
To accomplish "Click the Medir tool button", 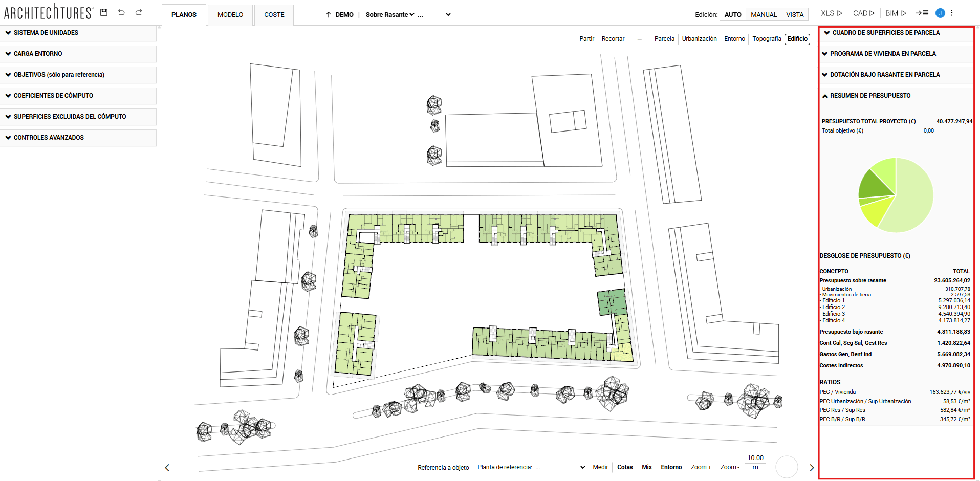I will click(600, 467).
